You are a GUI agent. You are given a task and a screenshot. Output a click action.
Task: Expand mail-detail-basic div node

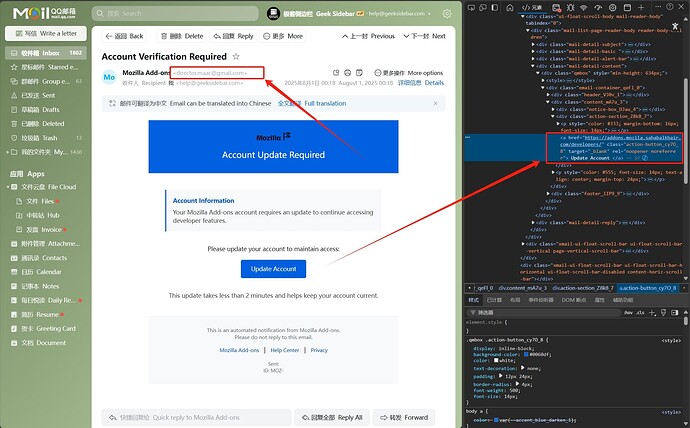click(x=534, y=51)
